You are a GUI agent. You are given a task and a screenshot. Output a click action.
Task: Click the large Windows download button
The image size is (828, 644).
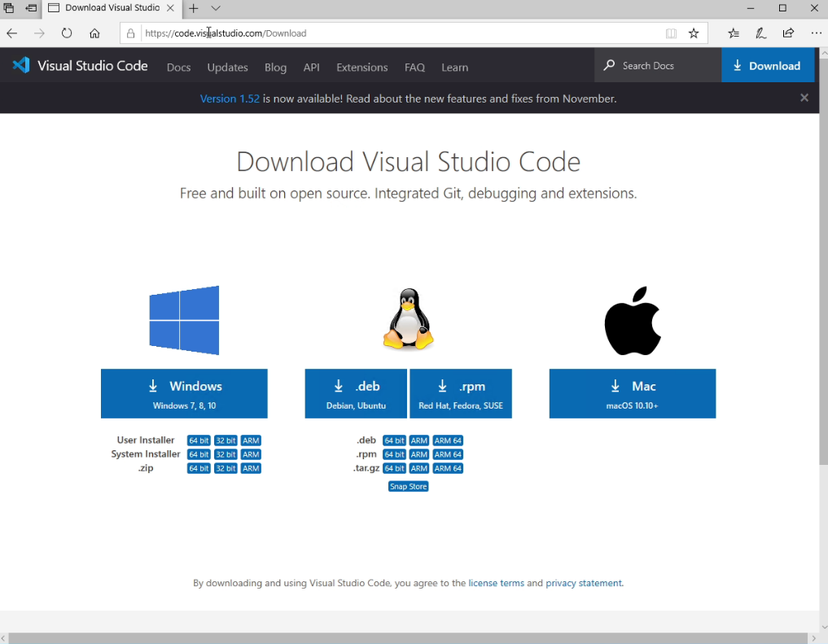[184, 393]
